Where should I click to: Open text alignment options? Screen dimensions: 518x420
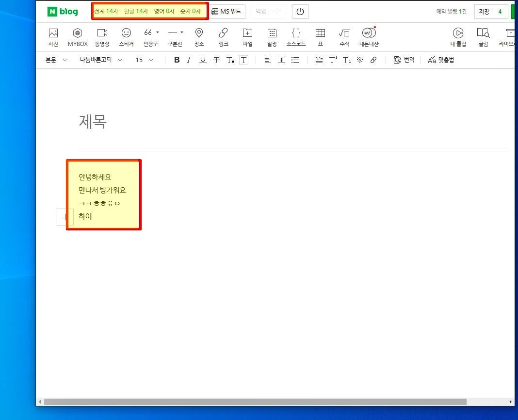pos(267,60)
